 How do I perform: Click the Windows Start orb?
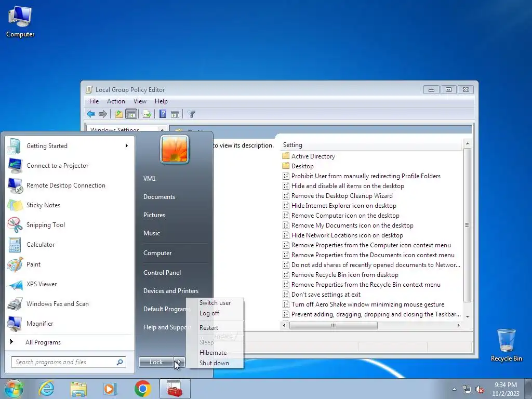(x=14, y=389)
